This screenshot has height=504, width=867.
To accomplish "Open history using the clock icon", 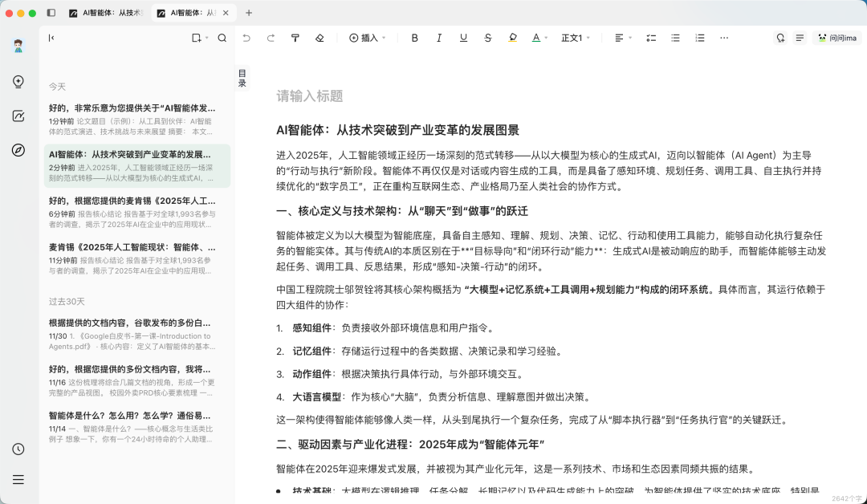I will pos(19,449).
